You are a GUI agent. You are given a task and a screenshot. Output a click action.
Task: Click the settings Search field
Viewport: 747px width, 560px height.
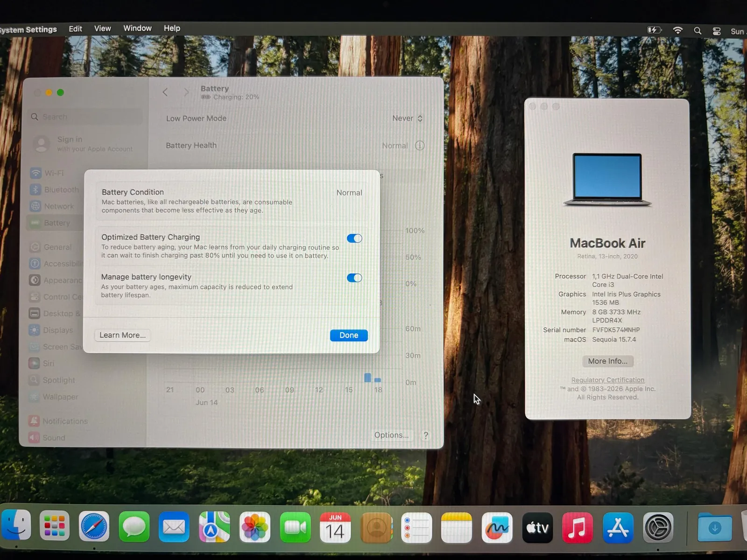click(x=85, y=117)
